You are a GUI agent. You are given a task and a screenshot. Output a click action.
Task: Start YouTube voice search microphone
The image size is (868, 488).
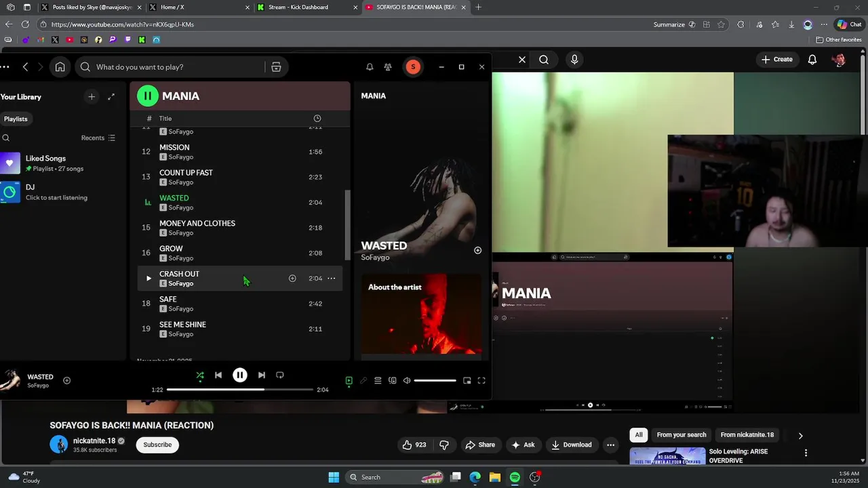[574, 60]
